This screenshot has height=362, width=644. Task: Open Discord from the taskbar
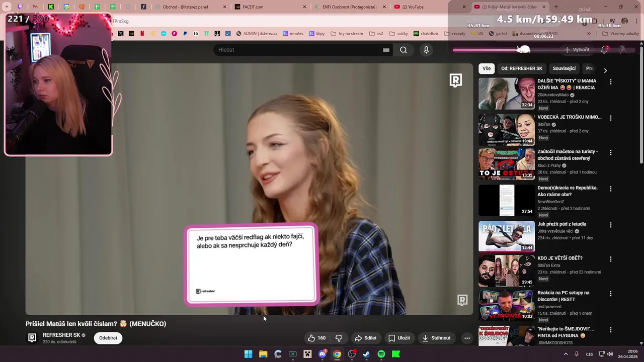click(x=323, y=354)
